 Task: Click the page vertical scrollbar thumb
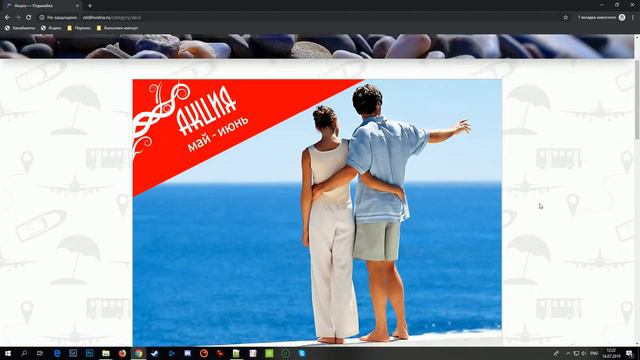pos(637,100)
